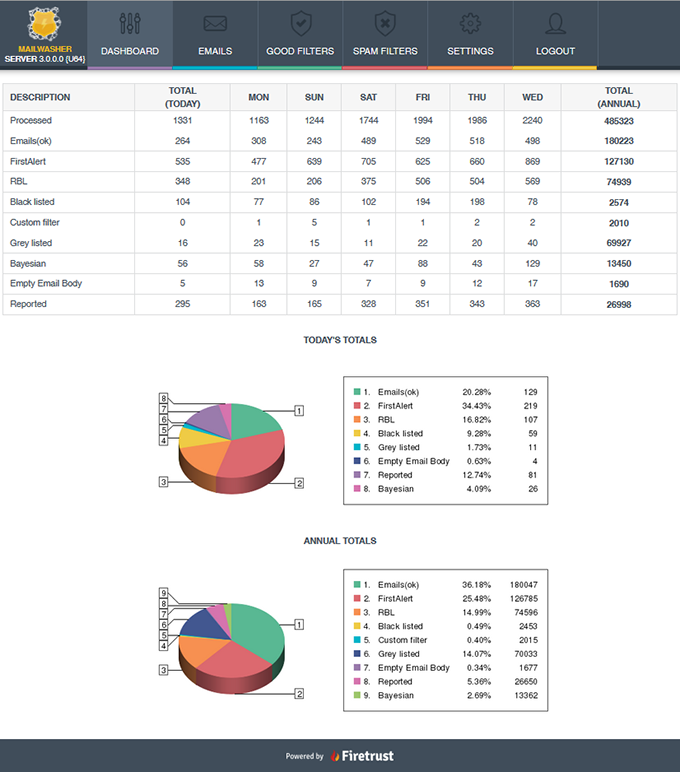This screenshot has width=680, height=772.
Task: Follow the Powered by Firetrust link
Action: tap(340, 756)
